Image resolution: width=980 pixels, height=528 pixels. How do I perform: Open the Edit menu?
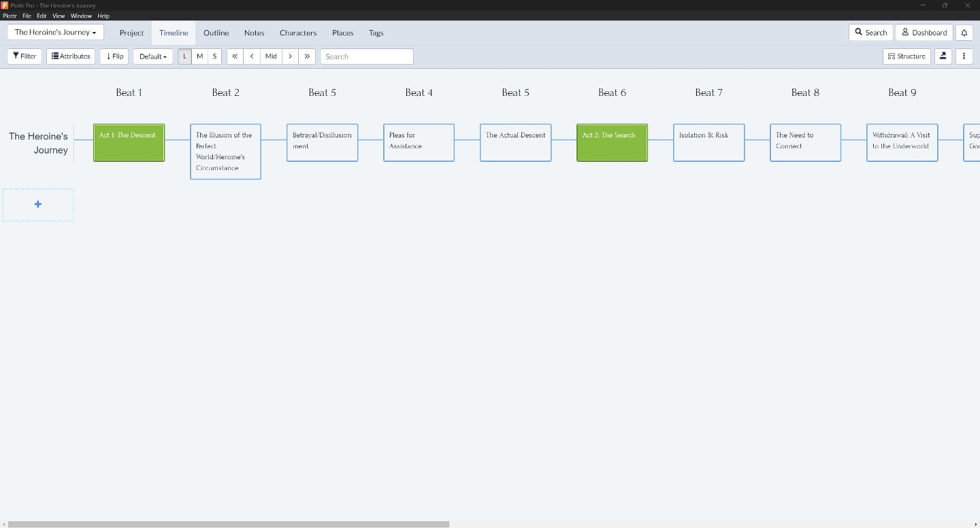pyautogui.click(x=42, y=16)
